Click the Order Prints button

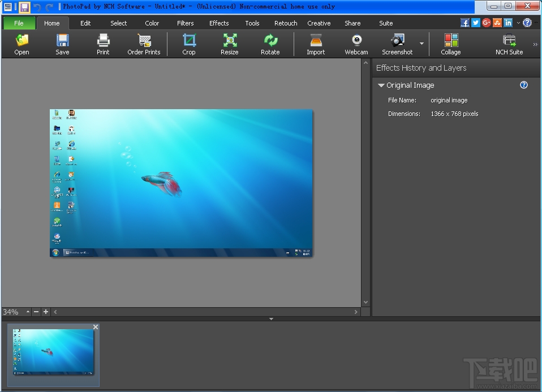point(144,44)
